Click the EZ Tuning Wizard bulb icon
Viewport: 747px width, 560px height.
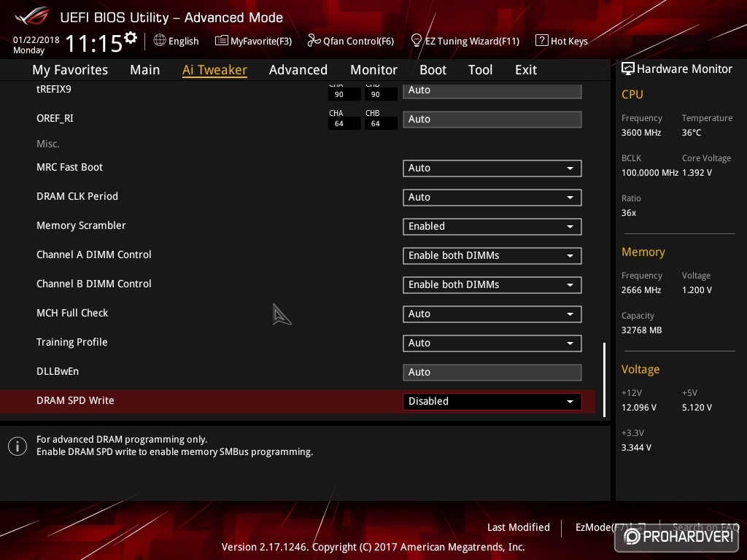click(416, 41)
